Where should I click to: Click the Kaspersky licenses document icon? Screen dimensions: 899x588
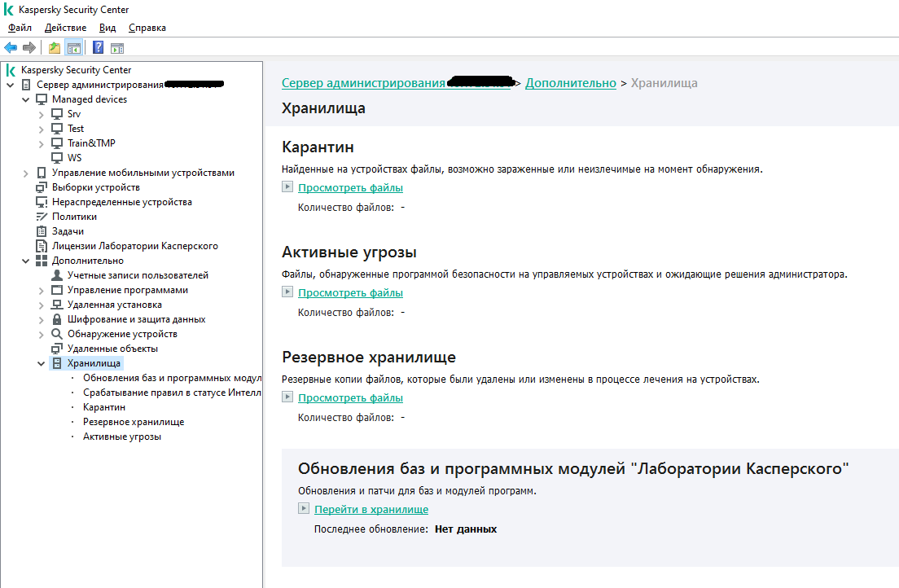pyautogui.click(x=42, y=246)
